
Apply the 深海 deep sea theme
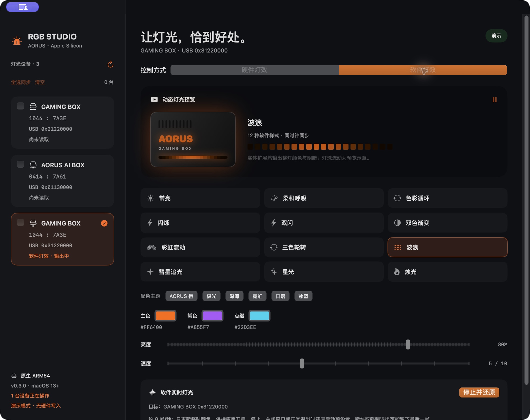tap(234, 296)
